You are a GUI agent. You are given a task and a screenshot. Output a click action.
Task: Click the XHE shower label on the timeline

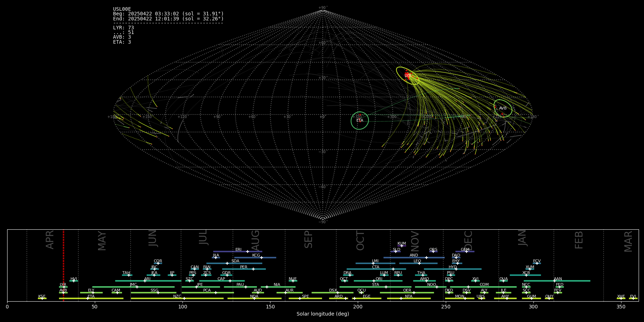pos(621,297)
